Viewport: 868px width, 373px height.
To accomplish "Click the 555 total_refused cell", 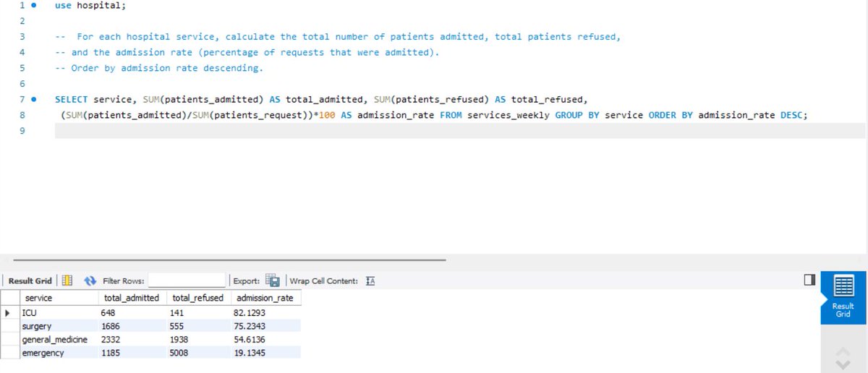I will 198,326.
